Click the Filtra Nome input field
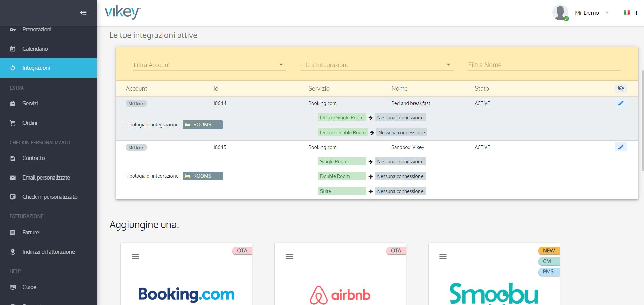 point(544,65)
